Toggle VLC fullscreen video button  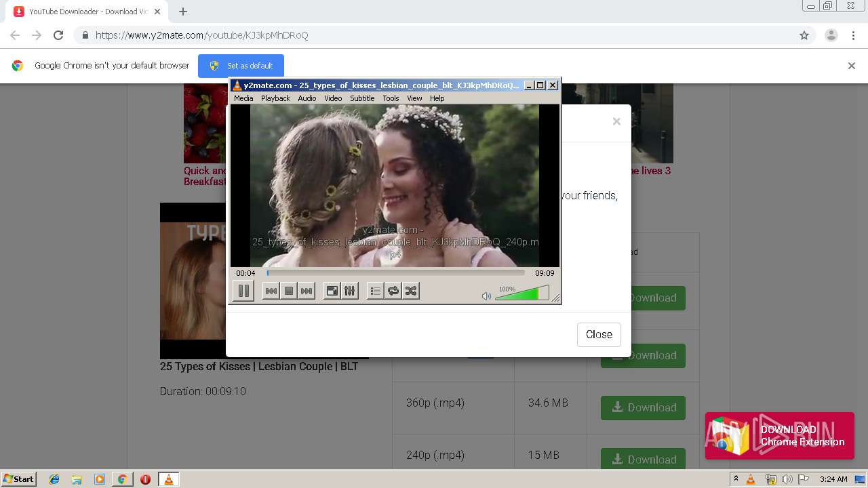click(332, 291)
